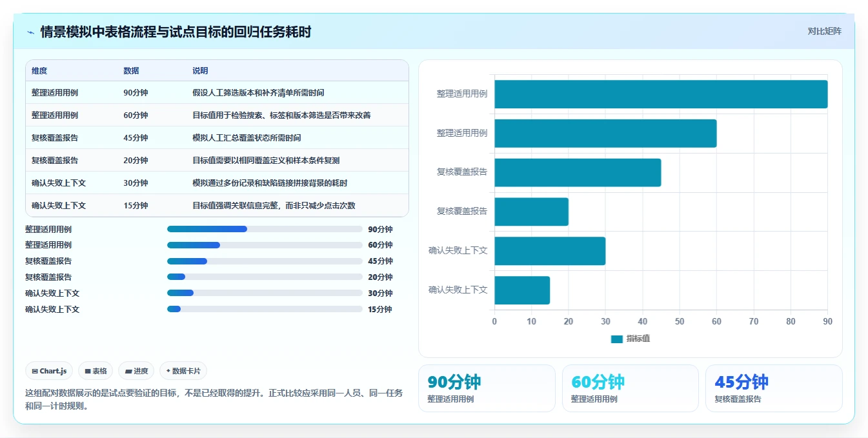Click table description 目标值强调关联信息完整，而非只减少点击次数

click(x=274, y=206)
